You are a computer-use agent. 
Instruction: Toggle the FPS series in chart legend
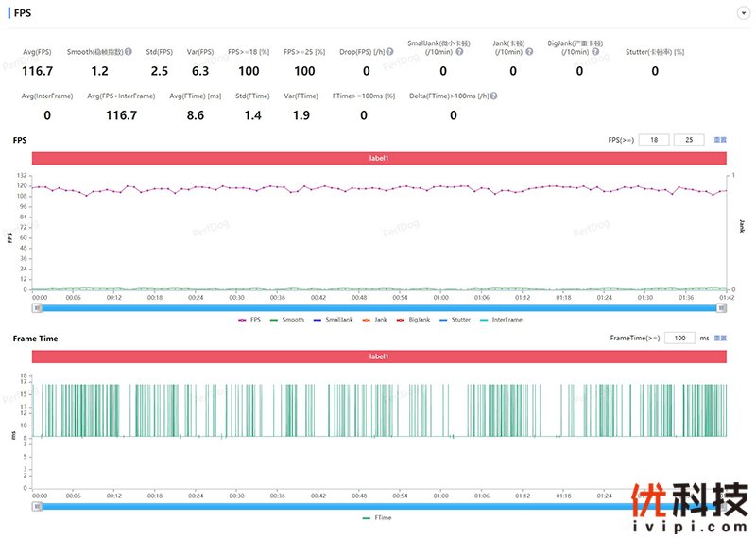pos(249,320)
